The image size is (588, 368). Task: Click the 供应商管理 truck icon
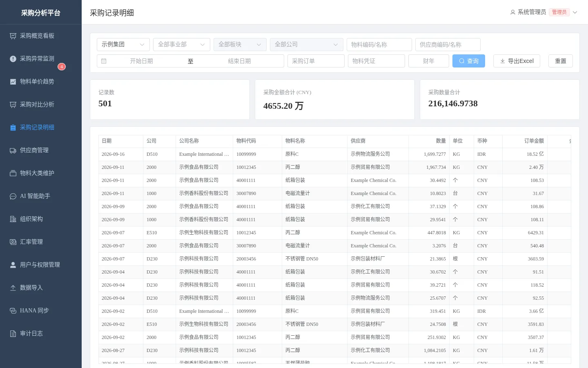tap(13, 150)
